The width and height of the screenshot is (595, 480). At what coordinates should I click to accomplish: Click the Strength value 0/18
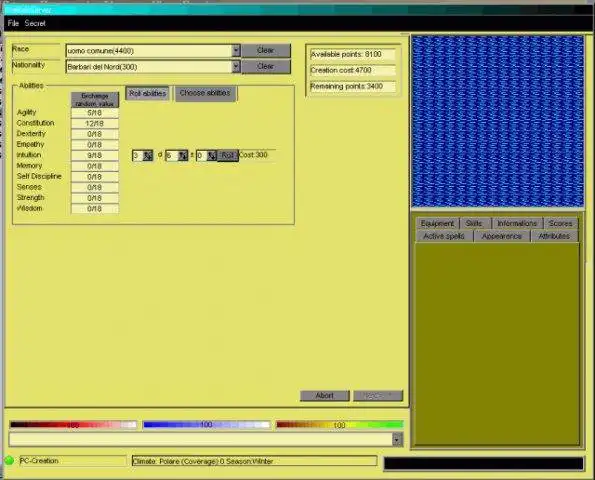(95, 198)
